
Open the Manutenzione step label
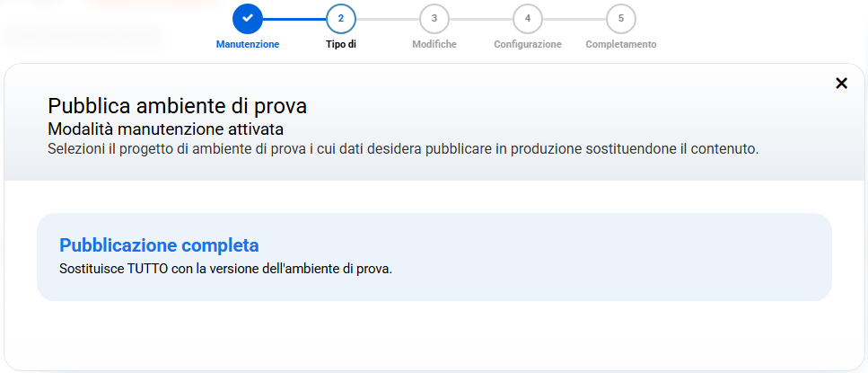pos(248,44)
